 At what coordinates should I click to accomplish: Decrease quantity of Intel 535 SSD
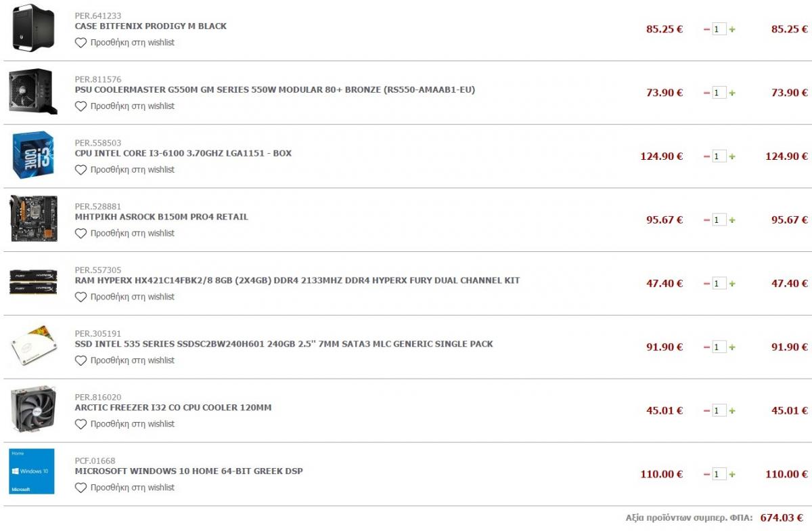(707, 347)
